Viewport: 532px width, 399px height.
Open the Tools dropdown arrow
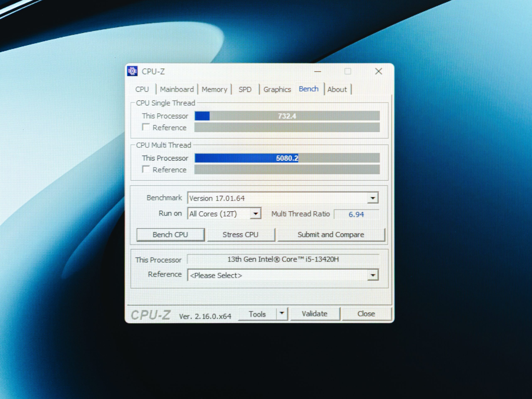coord(282,314)
